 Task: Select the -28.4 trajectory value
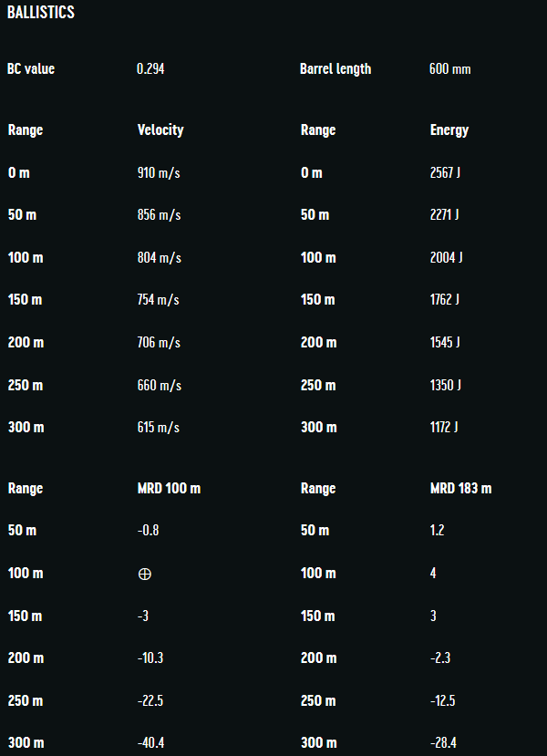(x=443, y=743)
